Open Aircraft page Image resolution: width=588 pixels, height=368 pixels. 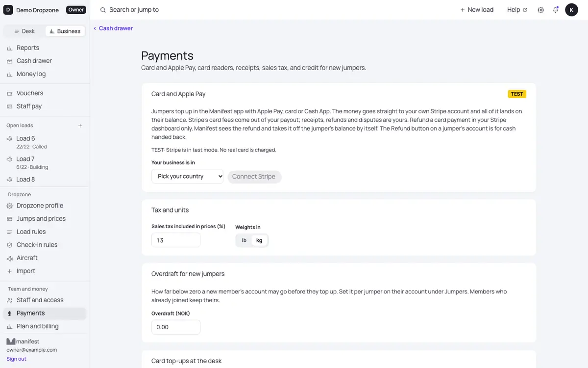pos(45,258)
